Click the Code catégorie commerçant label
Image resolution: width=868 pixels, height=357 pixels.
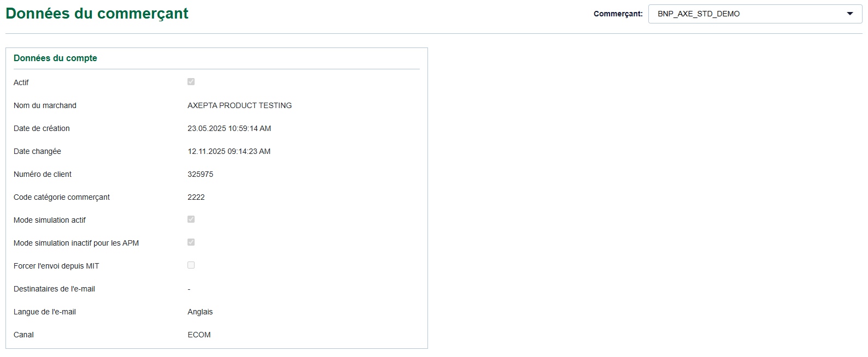(x=62, y=197)
